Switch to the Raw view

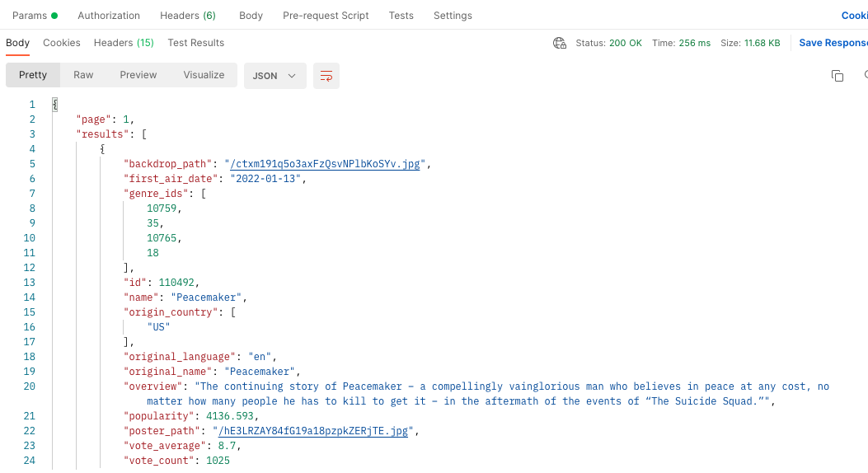pyautogui.click(x=83, y=75)
